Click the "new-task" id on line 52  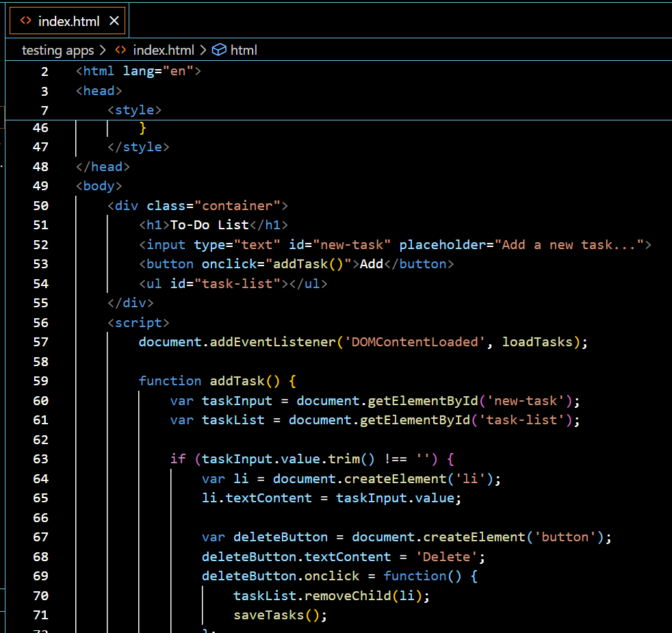[352, 245]
